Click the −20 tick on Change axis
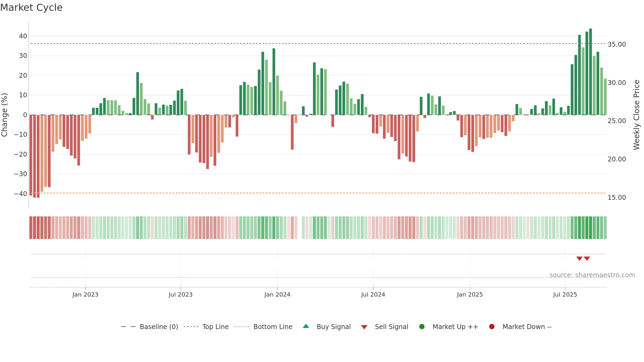 point(20,154)
